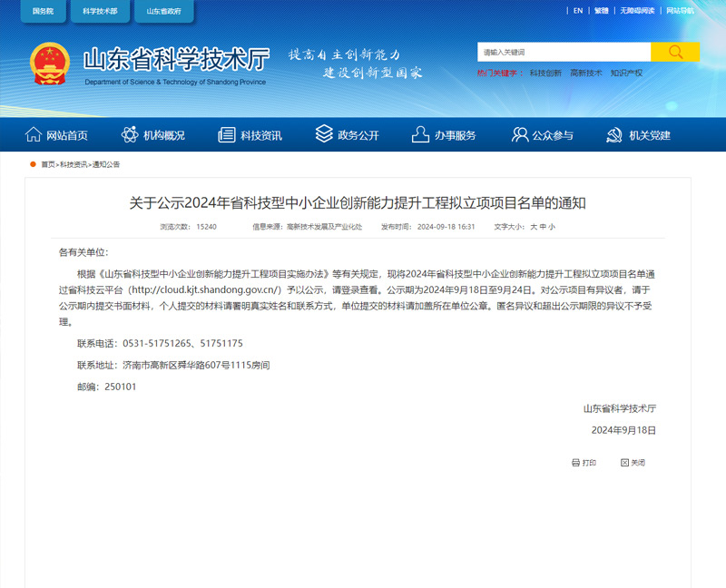Switch to traditional Chinese with 繁體
Screen dimensions: 726x588
[x=602, y=11]
